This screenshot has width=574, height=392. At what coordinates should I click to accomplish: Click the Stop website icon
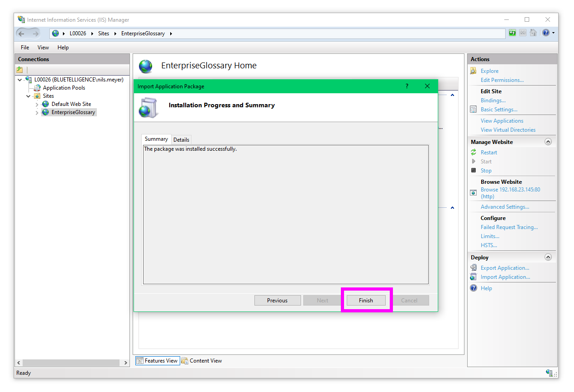(474, 171)
